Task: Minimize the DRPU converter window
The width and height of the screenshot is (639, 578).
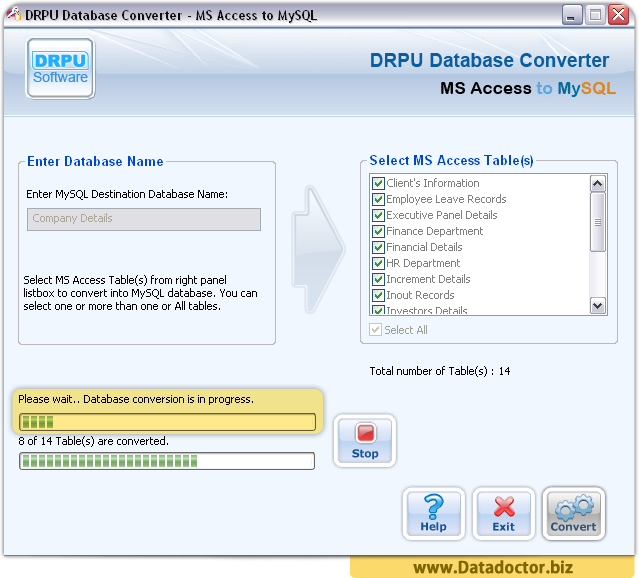Action: tap(572, 15)
